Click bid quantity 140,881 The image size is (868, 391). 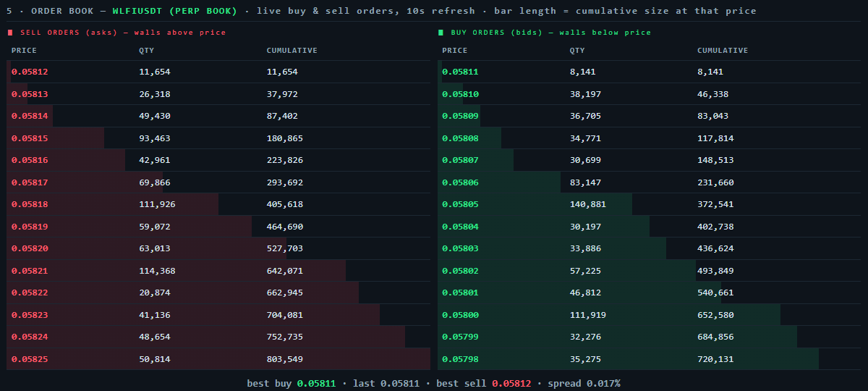(x=588, y=204)
